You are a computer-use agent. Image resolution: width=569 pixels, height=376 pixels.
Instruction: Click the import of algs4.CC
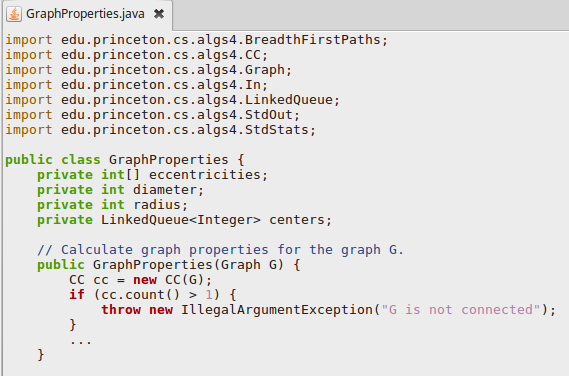coord(136,55)
